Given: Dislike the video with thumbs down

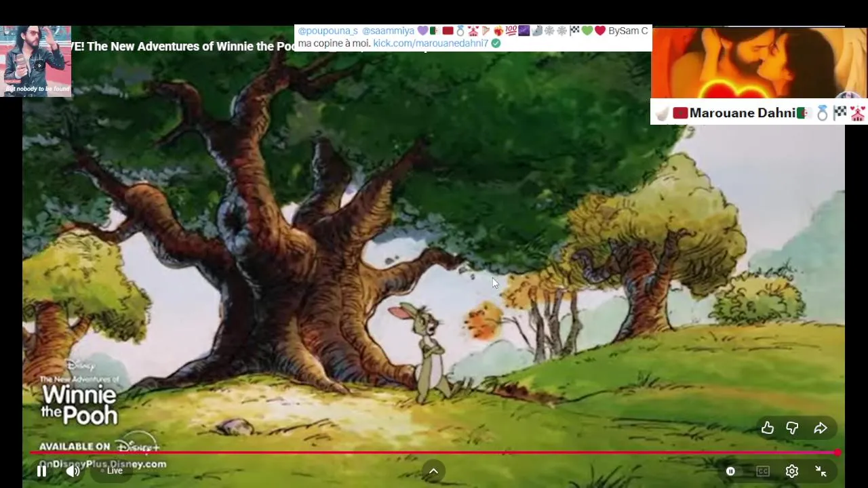Looking at the screenshot, I should point(792,428).
